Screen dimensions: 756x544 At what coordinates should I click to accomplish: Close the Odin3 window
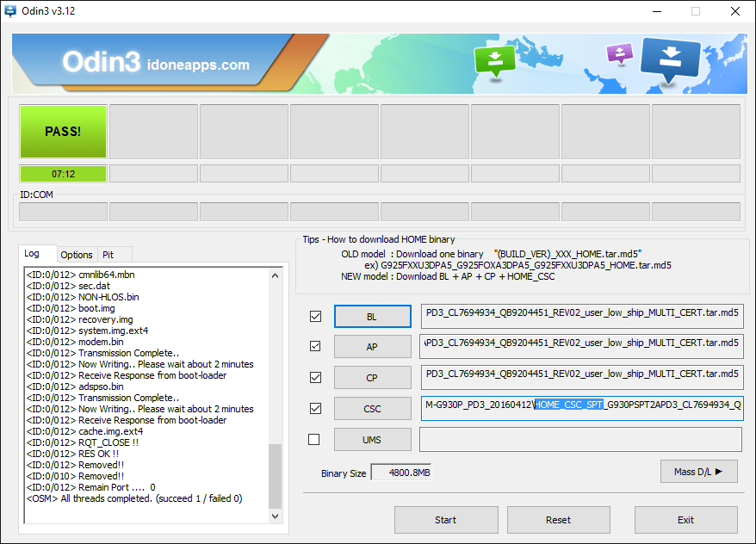(734, 11)
